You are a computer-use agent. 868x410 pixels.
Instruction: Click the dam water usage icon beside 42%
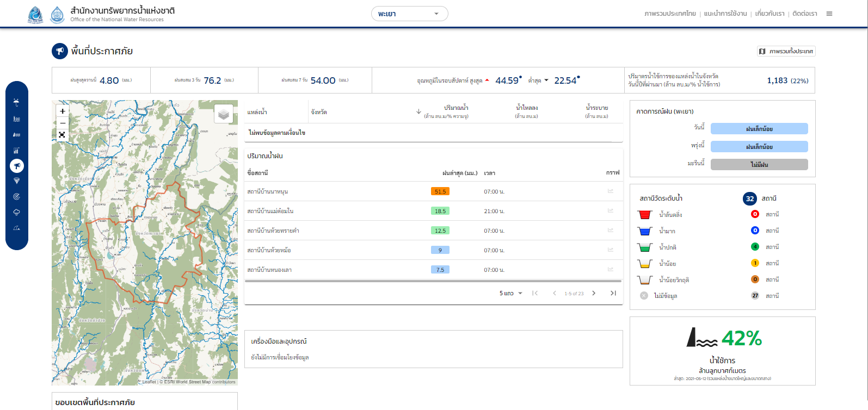pos(702,337)
